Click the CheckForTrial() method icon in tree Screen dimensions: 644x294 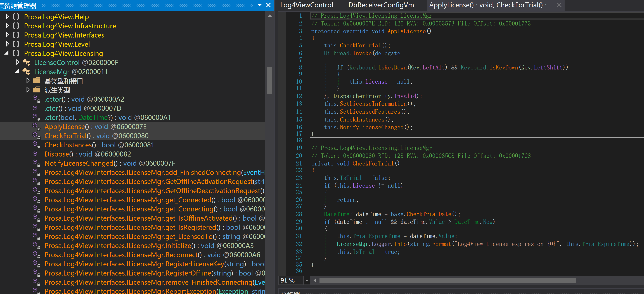tap(36, 135)
